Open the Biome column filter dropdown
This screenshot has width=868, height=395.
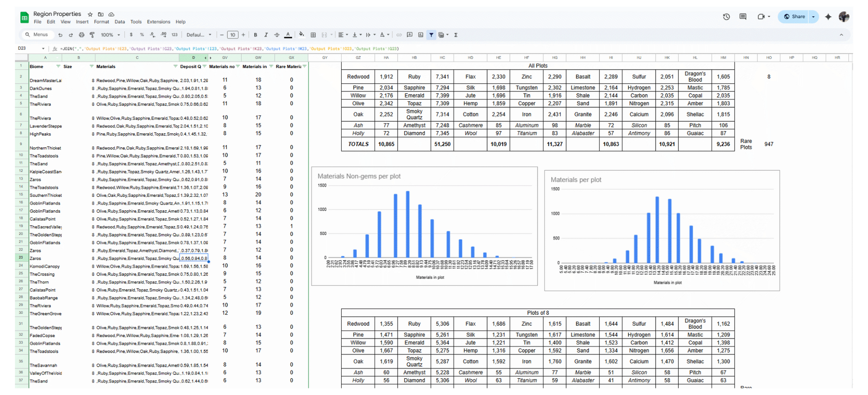[x=58, y=66]
